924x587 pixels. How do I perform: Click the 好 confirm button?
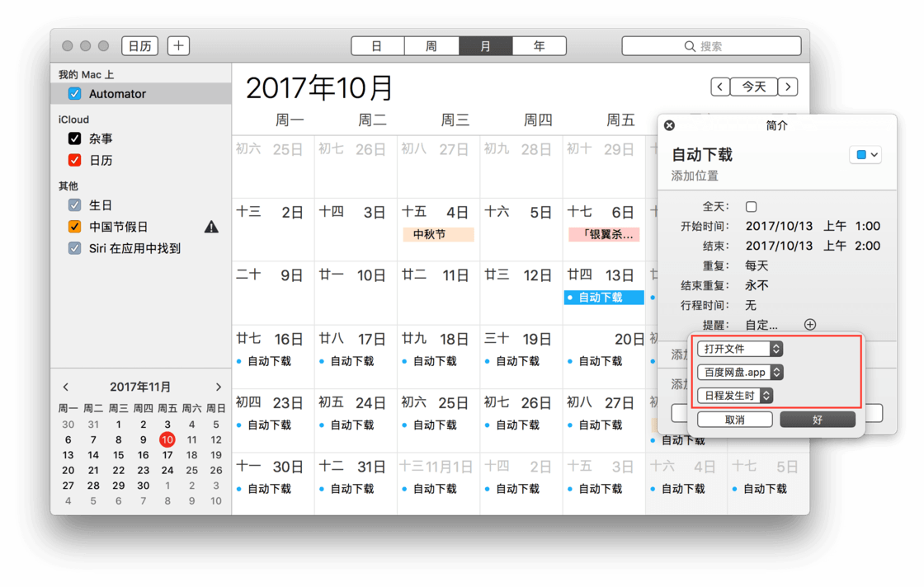pos(818,420)
